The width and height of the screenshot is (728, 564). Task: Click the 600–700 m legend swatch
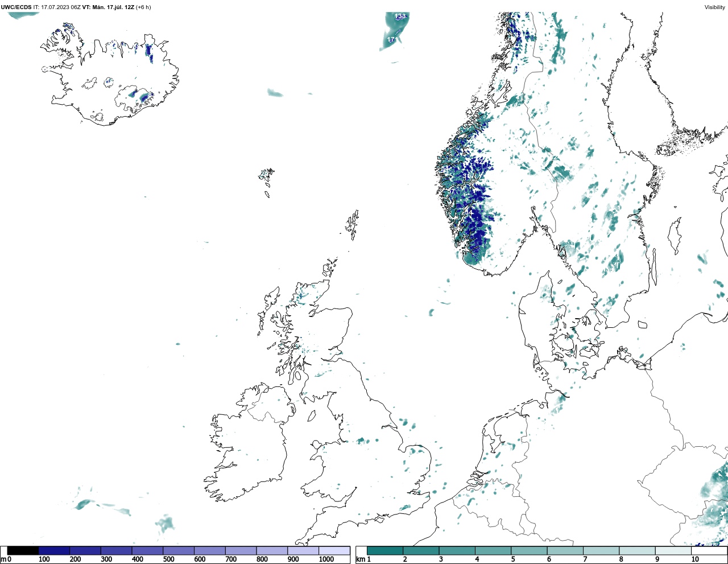(209, 551)
